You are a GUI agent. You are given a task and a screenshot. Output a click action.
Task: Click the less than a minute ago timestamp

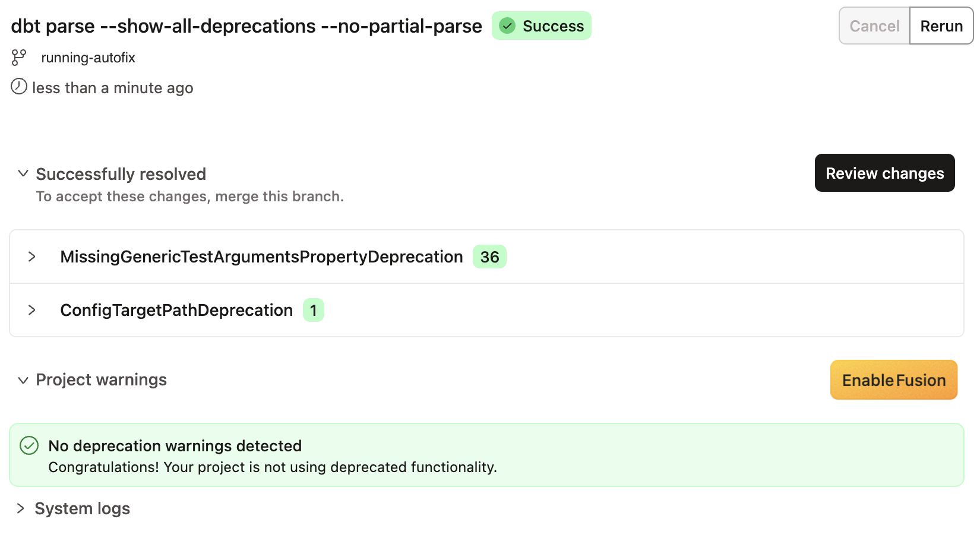click(x=113, y=87)
